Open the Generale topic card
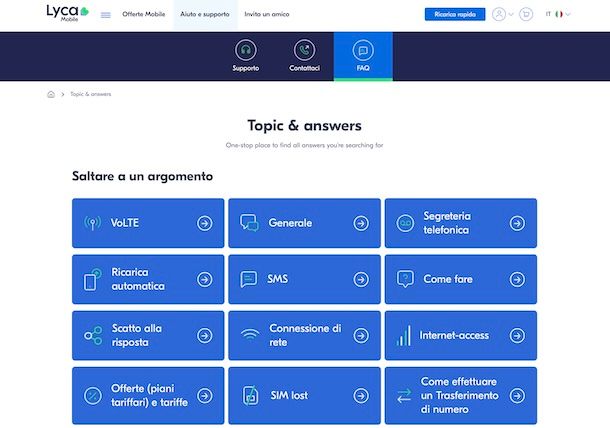610x428 pixels. pos(304,223)
